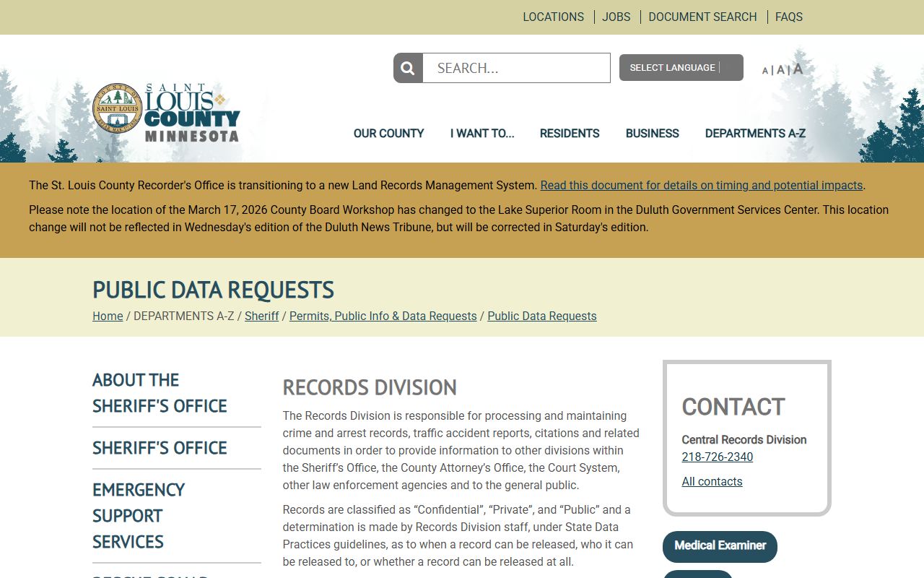Go to Sheriff breadcrumb link
Screen dimensions: 924x578
click(261, 316)
